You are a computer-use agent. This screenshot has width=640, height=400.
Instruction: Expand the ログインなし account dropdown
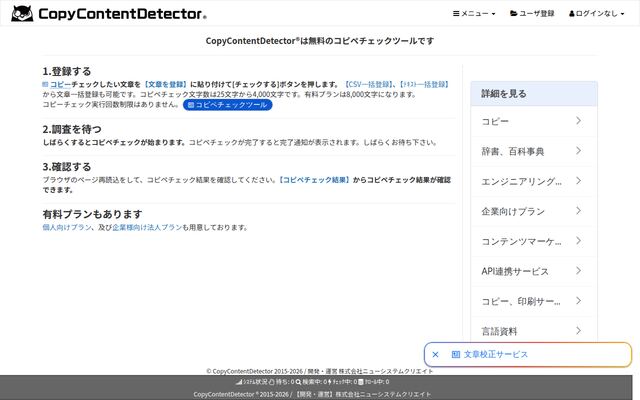tap(596, 13)
